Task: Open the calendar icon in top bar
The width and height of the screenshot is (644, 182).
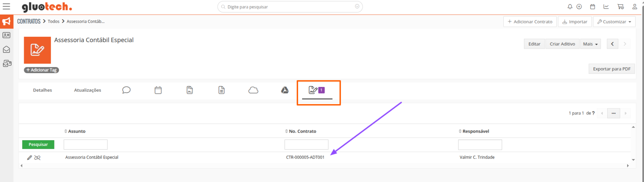Action: point(592,7)
